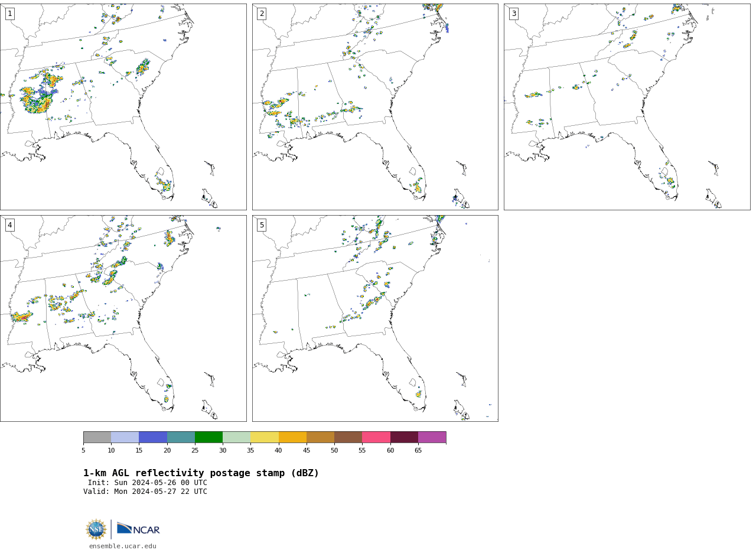Click the maroon 60-65 dBZ swatch
Viewport: 756px width, 553px height.
(x=404, y=437)
